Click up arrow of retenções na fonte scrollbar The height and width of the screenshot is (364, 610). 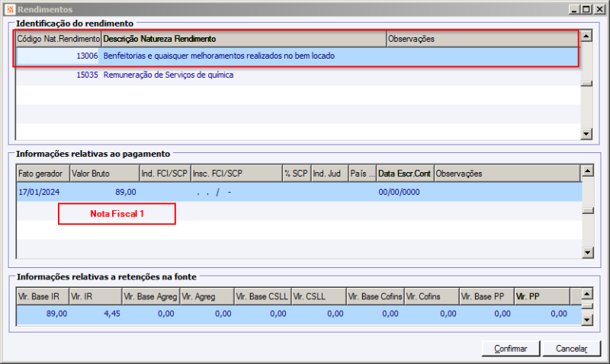tap(587, 294)
